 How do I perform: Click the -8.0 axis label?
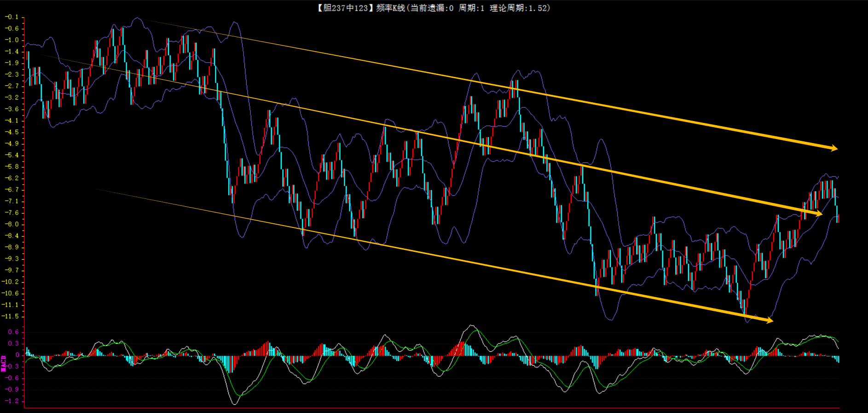click(12, 224)
